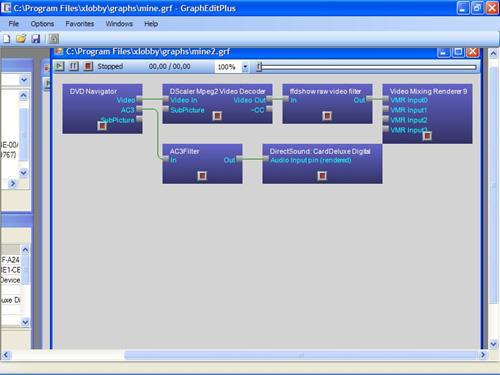Click the New graph icon in toolbar
This screenshot has width=500, height=375.
click(x=7, y=39)
